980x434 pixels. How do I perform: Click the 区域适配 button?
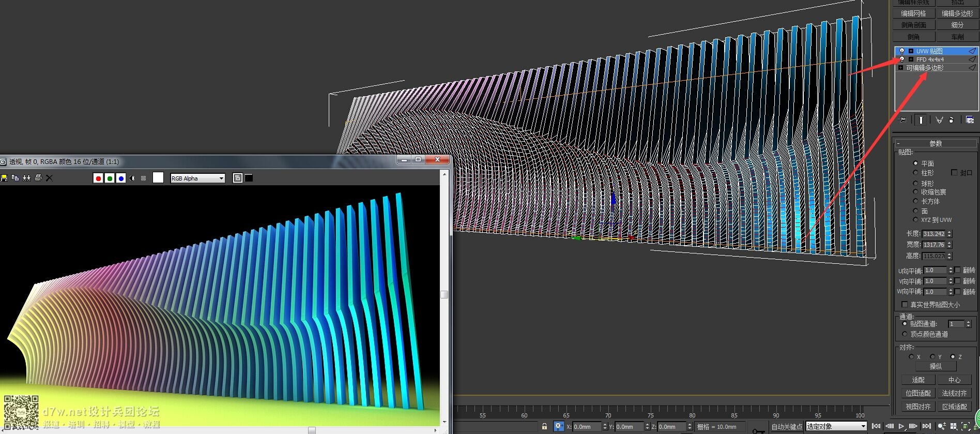pyautogui.click(x=954, y=407)
